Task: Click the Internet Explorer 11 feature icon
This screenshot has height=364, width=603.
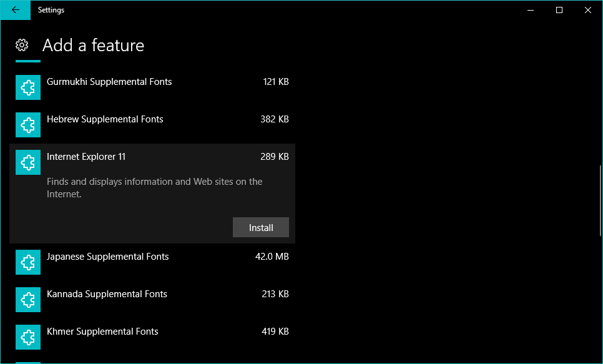Action: click(28, 162)
